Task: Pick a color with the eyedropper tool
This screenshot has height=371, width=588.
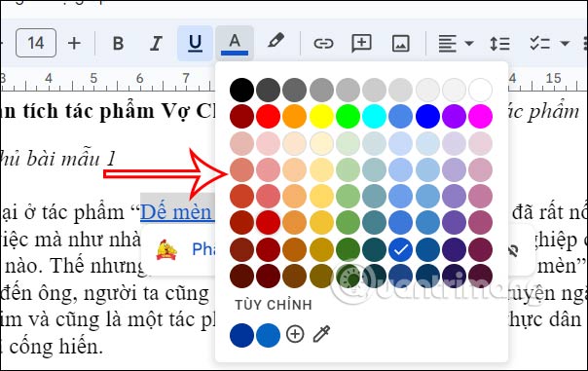Action: (321, 334)
